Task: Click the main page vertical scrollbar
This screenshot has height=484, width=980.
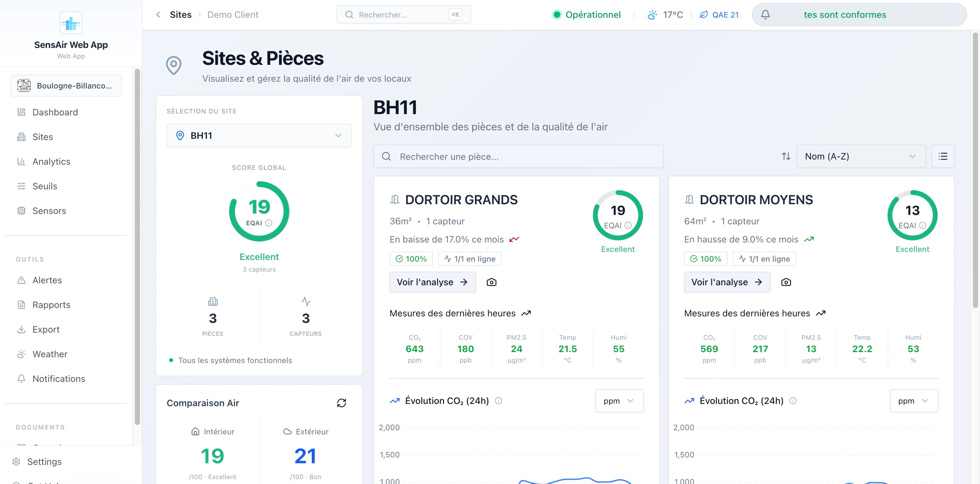Action: point(975,170)
